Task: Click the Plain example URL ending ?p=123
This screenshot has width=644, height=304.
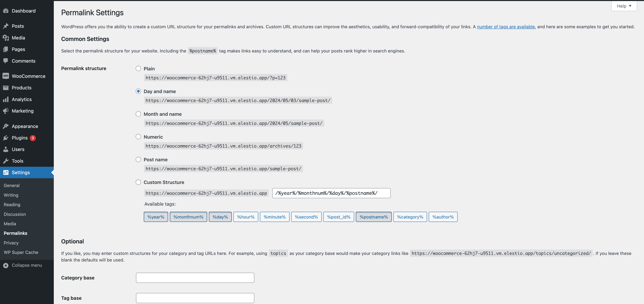Action: click(215, 78)
